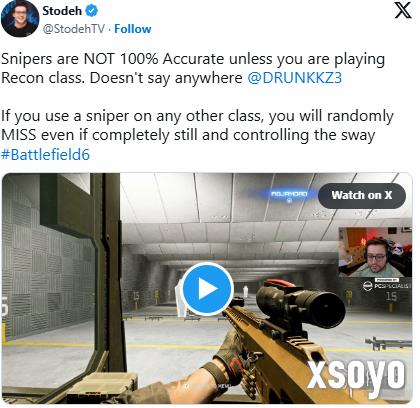This screenshot has height=408, width=420.
Task: Open Stodeh's profile avatar picture
Action: pos(20,19)
